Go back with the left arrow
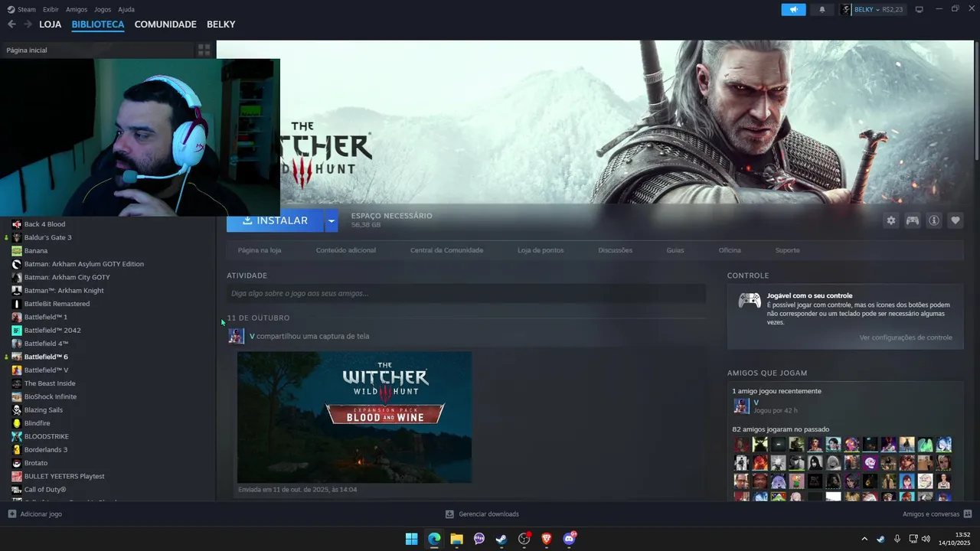The height and width of the screenshot is (551, 980). [x=11, y=24]
